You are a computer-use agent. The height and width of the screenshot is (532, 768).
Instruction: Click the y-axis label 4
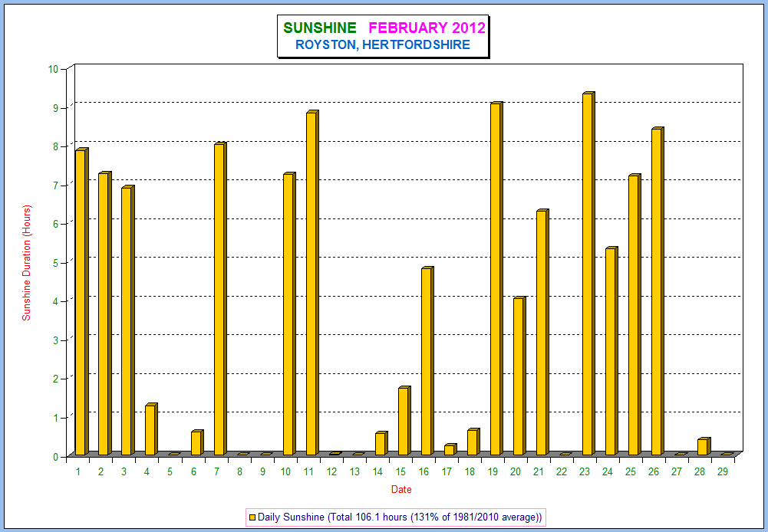(56, 302)
